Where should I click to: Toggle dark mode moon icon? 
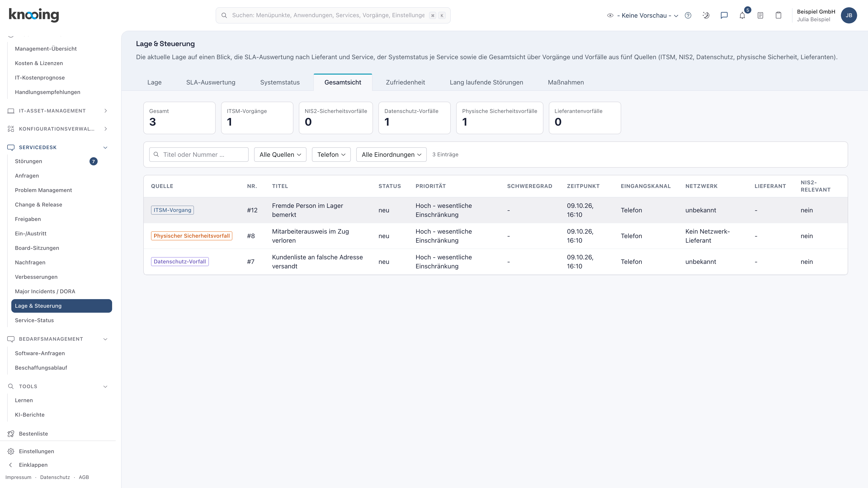point(706,16)
